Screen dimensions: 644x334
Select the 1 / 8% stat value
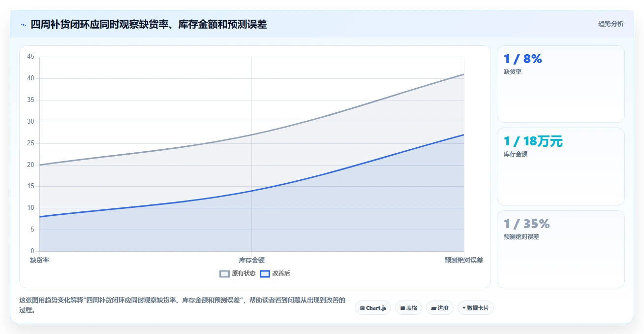(x=522, y=59)
